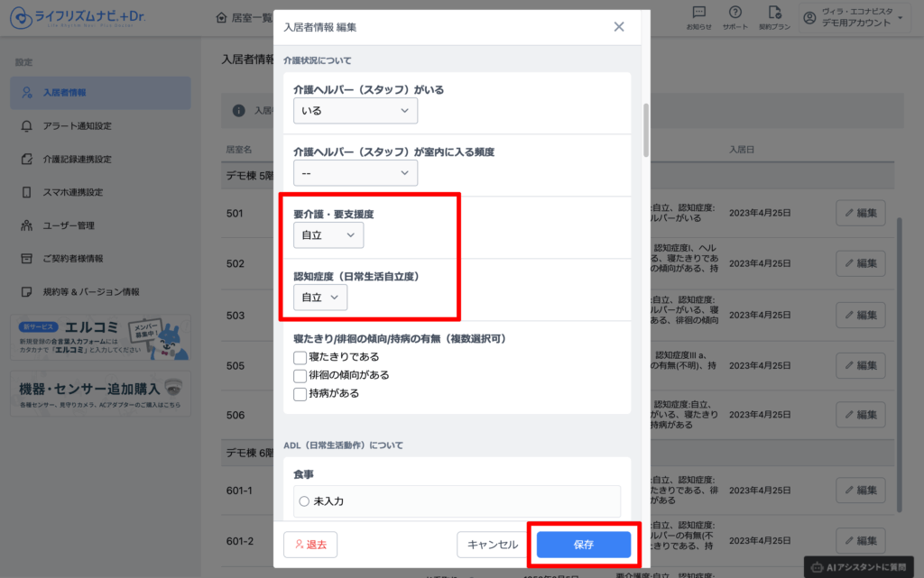The width and height of the screenshot is (924, 578).
Task: Open the 認知症度 dropdown
Action: [320, 298]
